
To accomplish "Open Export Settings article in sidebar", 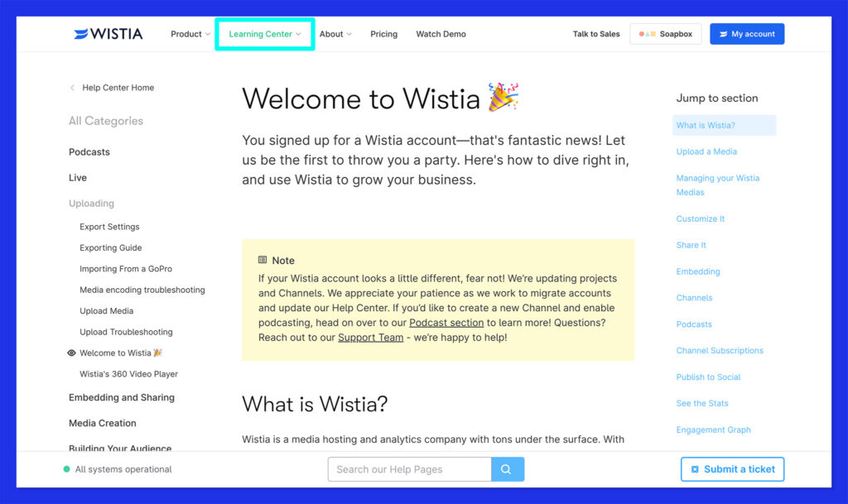I will click(x=109, y=227).
